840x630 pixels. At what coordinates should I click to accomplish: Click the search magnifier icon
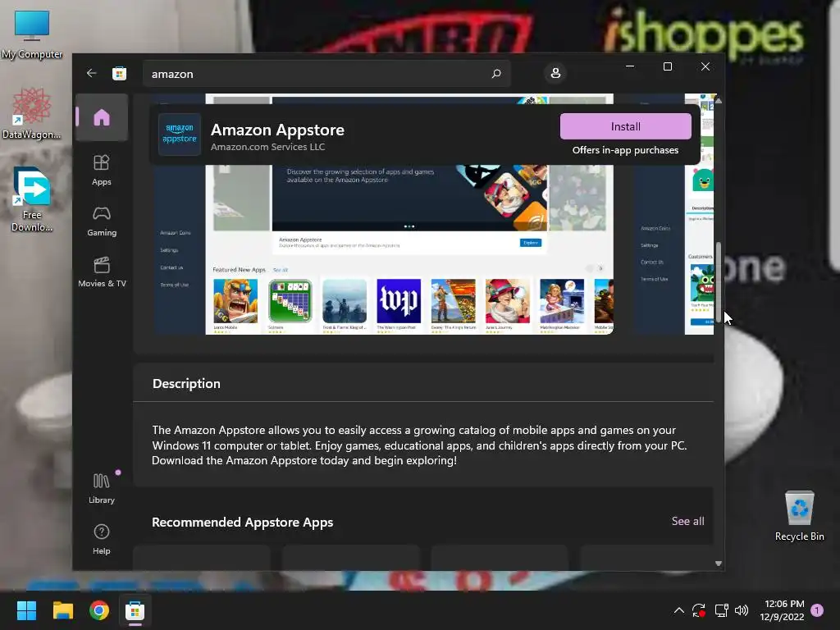click(x=496, y=73)
